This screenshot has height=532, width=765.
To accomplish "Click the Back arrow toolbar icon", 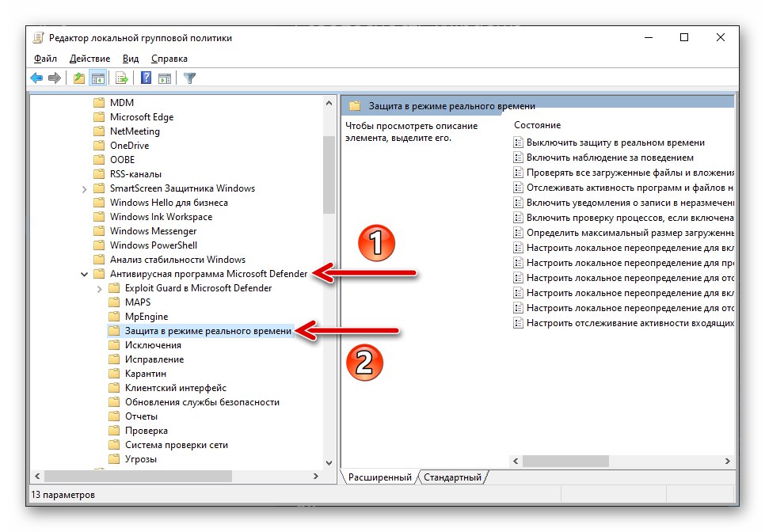I will 36,78.
